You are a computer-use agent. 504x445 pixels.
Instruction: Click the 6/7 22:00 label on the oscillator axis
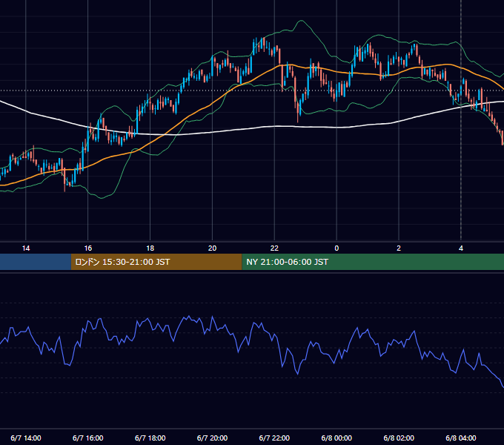click(x=274, y=438)
